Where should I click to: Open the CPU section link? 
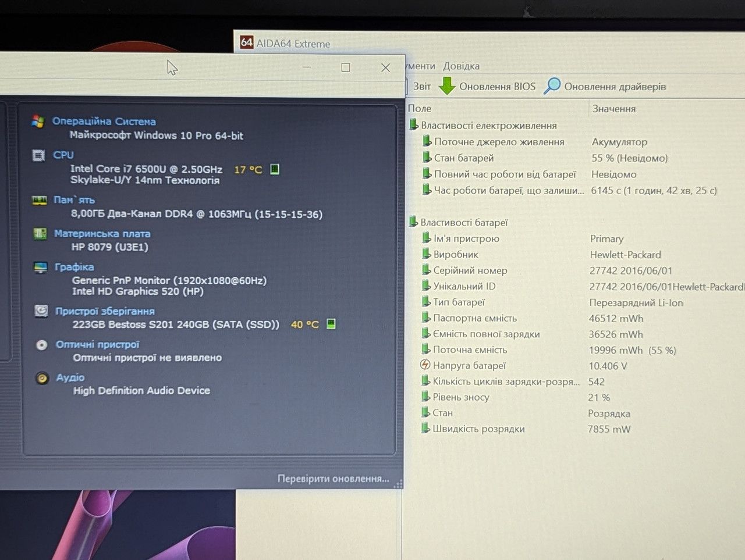pyautogui.click(x=63, y=155)
